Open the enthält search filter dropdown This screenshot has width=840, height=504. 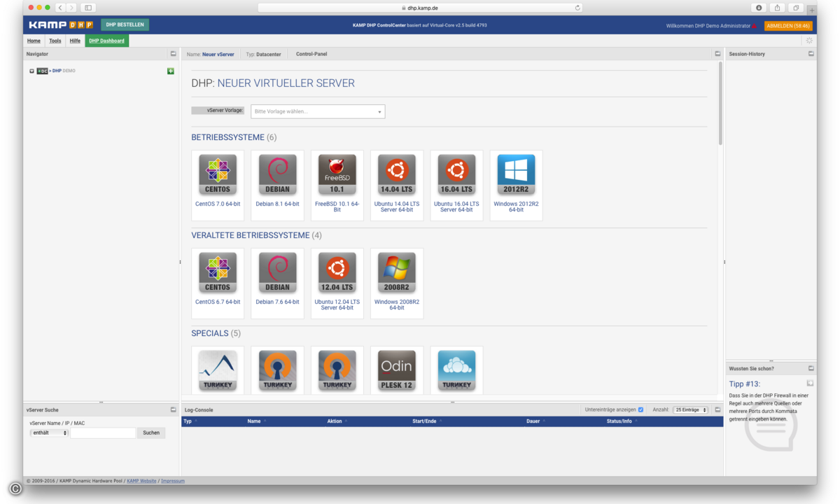point(49,433)
